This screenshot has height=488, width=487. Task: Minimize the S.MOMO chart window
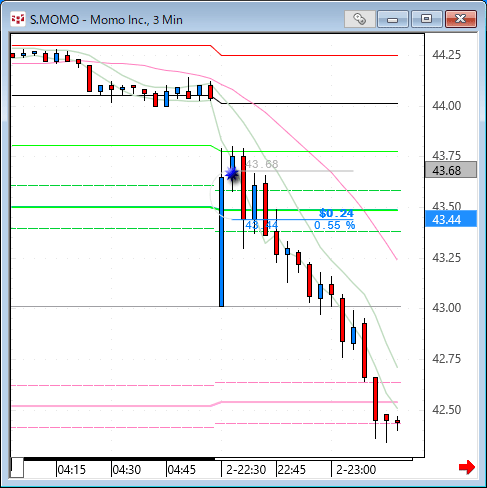click(x=393, y=19)
